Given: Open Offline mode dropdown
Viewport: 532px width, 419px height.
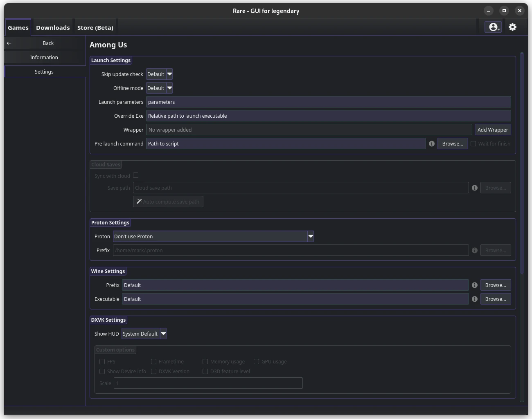Looking at the screenshot, I should 159,88.
